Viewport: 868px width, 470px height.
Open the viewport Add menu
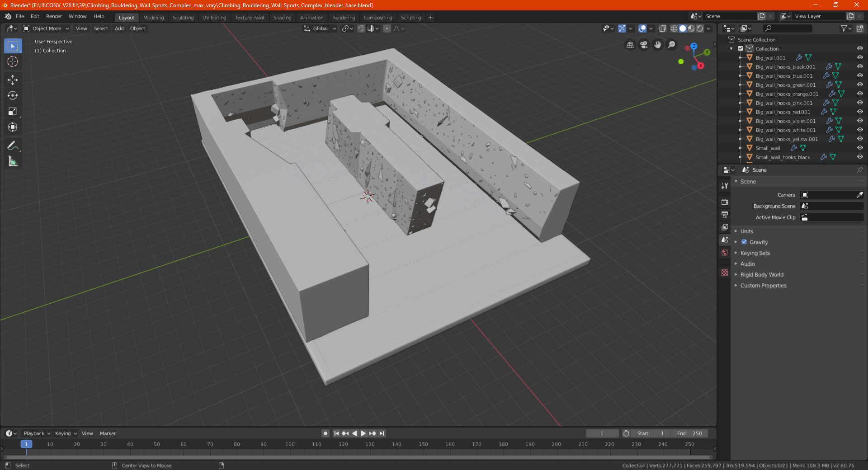coord(119,28)
